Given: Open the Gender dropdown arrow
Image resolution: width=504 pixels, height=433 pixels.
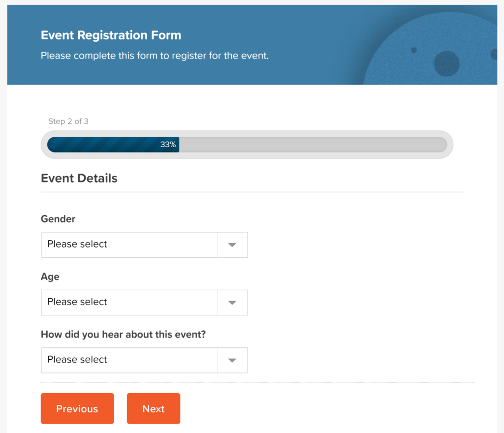Looking at the screenshot, I should click(x=232, y=245).
